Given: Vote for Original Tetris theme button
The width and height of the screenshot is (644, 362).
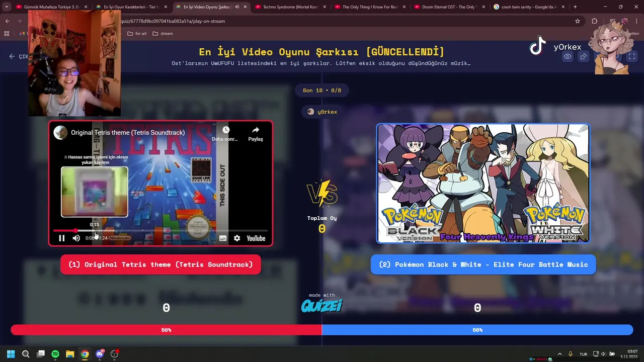Looking at the screenshot, I should tap(160, 264).
